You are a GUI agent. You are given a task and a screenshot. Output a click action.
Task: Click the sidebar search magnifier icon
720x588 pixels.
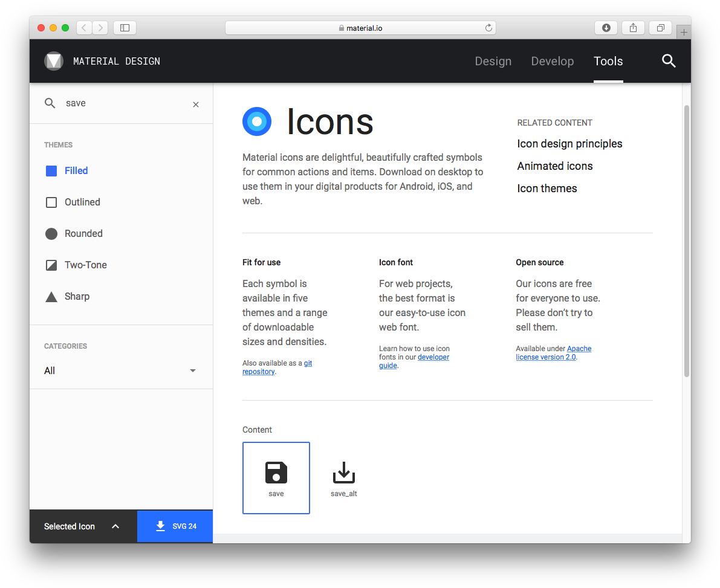(x=50, y=103)
